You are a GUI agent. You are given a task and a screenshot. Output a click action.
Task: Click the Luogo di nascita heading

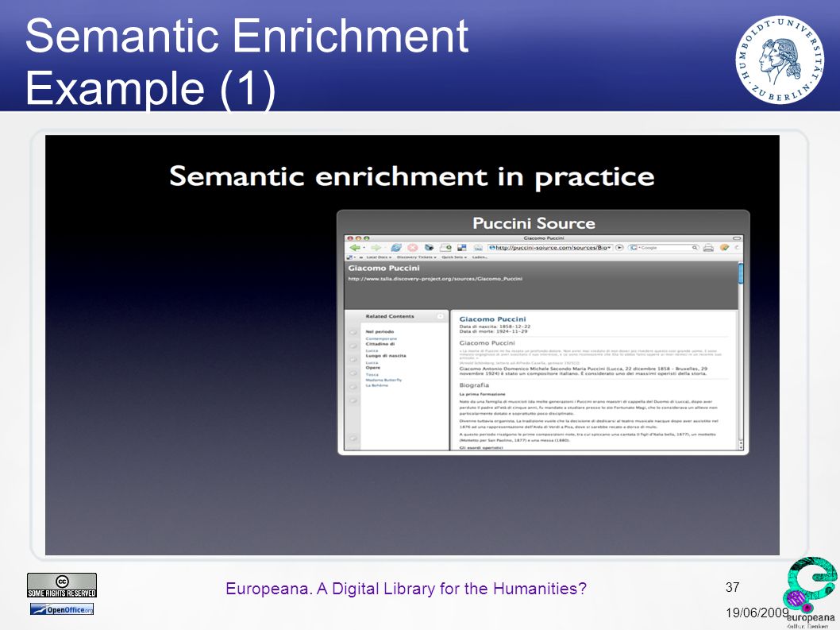coord(386,356)
